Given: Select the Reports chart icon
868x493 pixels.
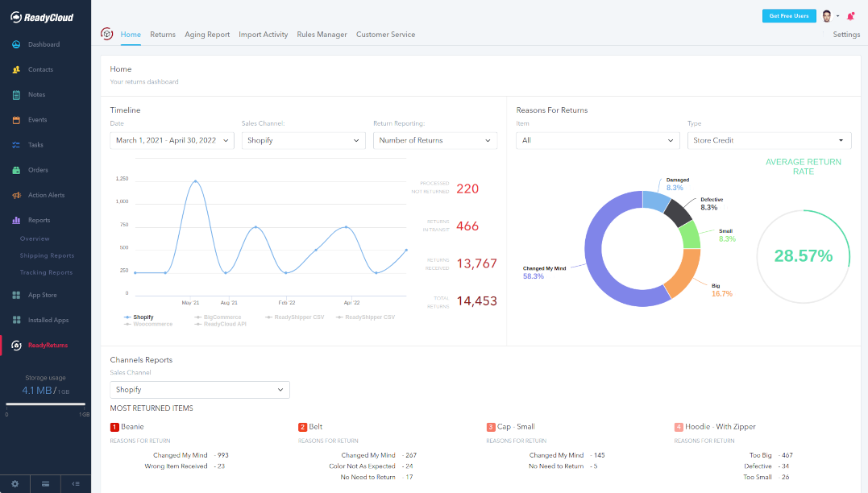Looking at the screenshot, I should click(x=16, y=220).
